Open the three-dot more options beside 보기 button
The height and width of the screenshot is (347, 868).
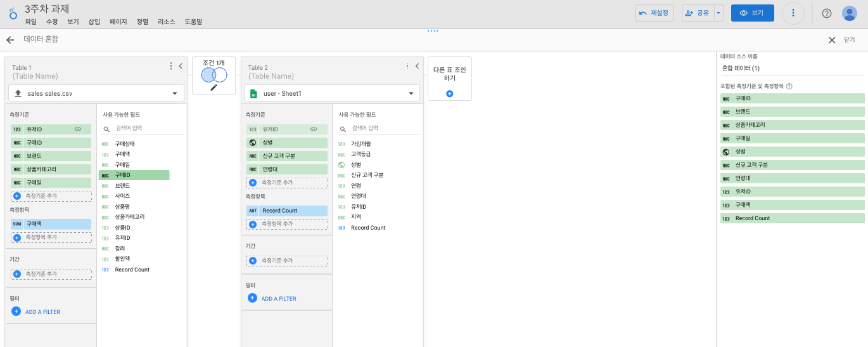pyautogui.click(x=793, y=13)
